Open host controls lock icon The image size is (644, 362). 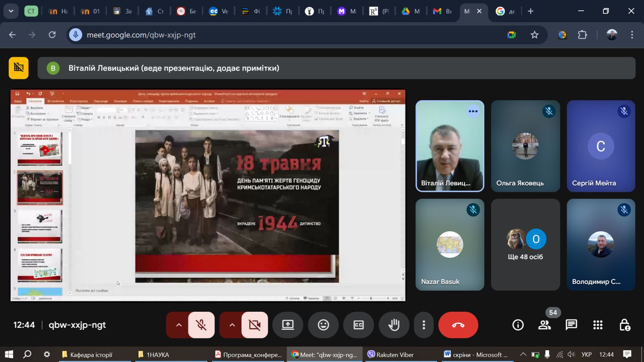(x=625, y=325)
